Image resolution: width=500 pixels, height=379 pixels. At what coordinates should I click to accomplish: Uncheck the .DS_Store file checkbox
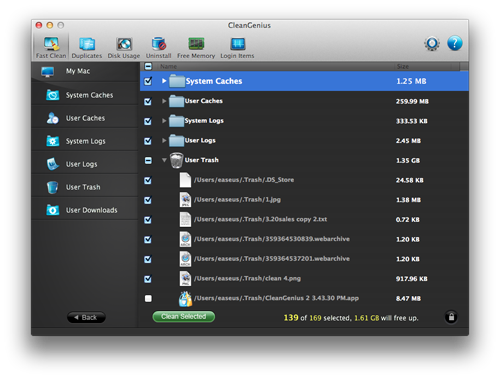148,180
